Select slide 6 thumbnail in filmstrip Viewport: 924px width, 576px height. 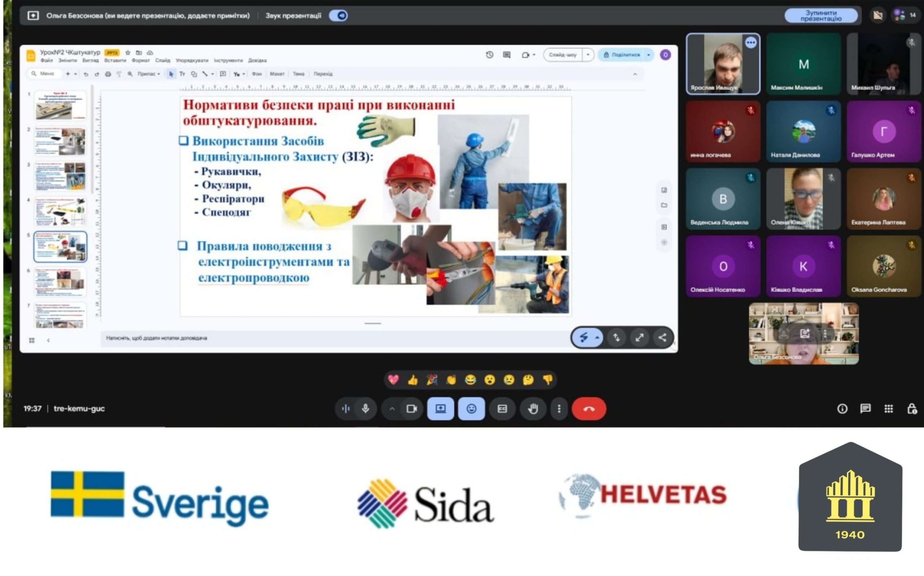[60, 282]
